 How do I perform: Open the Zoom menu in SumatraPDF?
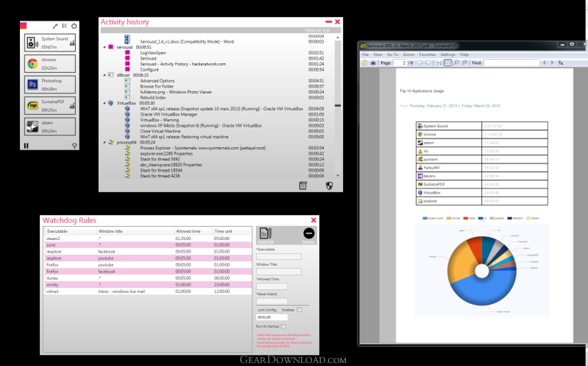[408, 54]
